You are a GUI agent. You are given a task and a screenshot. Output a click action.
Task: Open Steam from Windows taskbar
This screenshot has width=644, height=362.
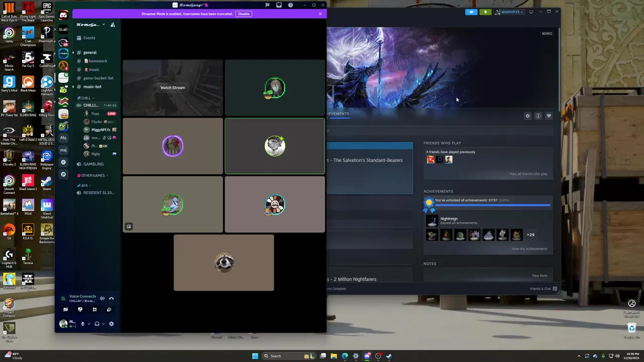389,356
